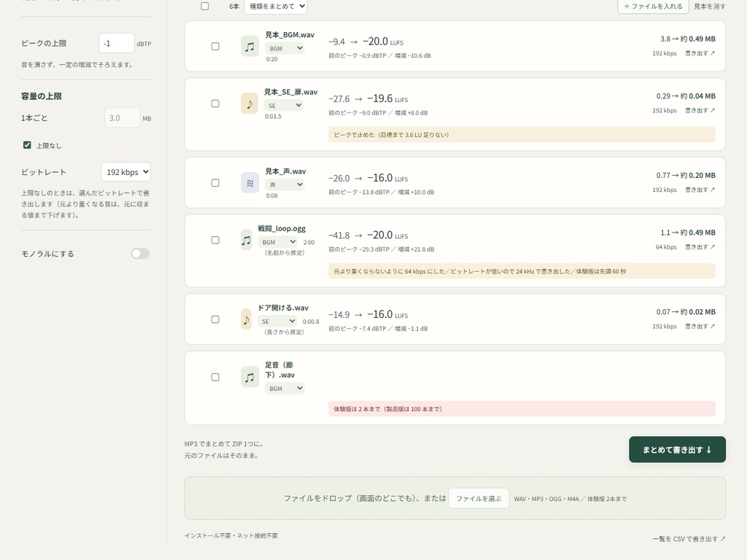This screenshot has height=560, width=747.
Task: Click the note icon for 見本_SE_扉.wav
Action: [x=249, y=104]
